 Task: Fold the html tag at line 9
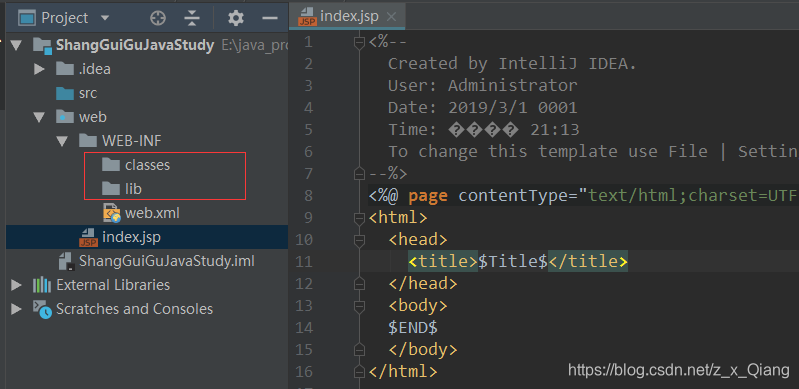tap(360, 218)
